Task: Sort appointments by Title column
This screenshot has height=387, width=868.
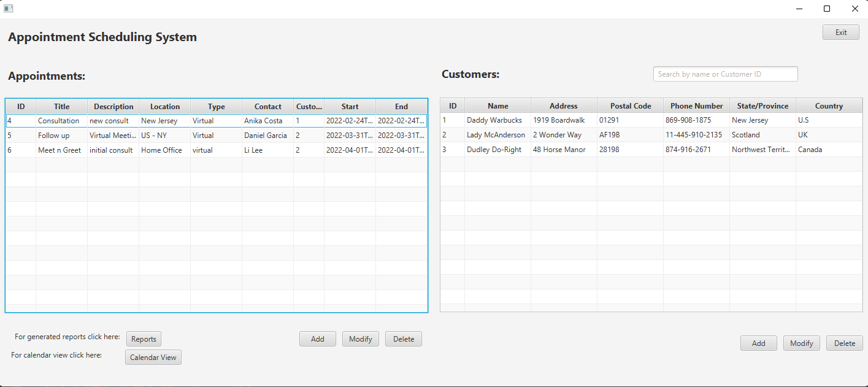Action: pos(62,107)
